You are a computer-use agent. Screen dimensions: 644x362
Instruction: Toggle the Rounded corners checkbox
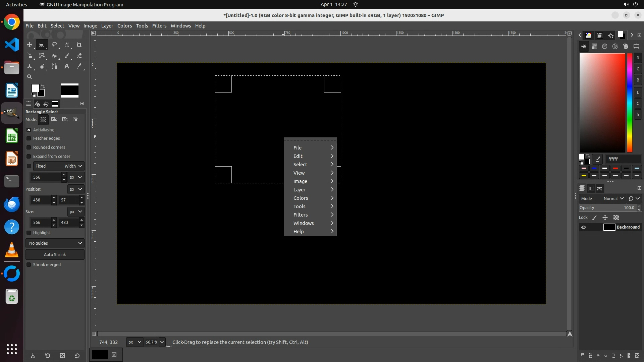(29, 147)
